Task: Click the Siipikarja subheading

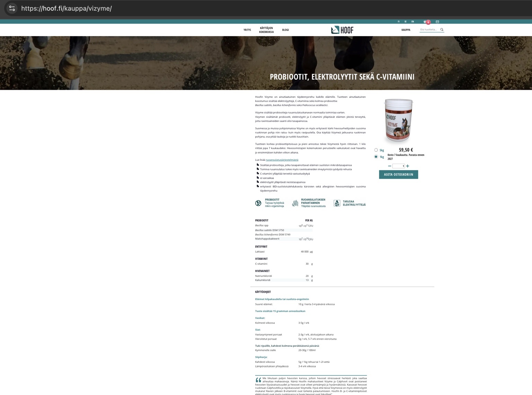Action: click(x=261, y=357)
